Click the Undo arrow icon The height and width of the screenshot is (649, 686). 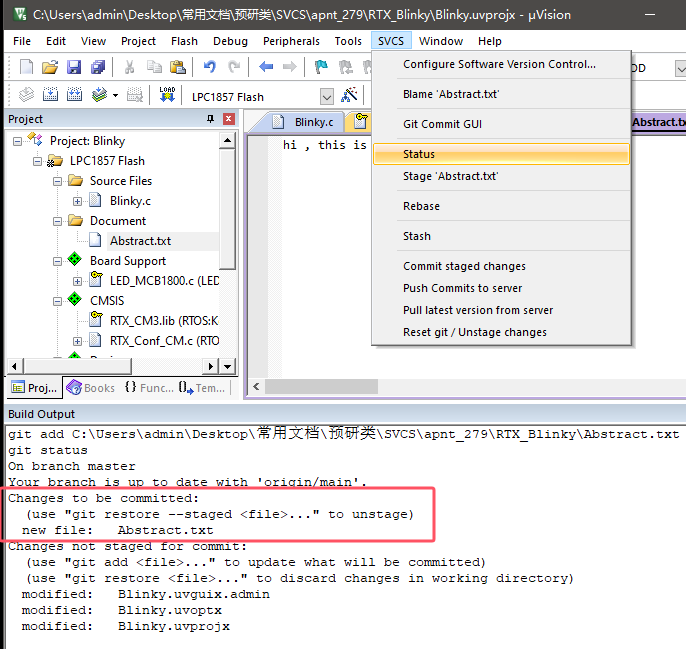pyautogui.click(x=209, y=67)
